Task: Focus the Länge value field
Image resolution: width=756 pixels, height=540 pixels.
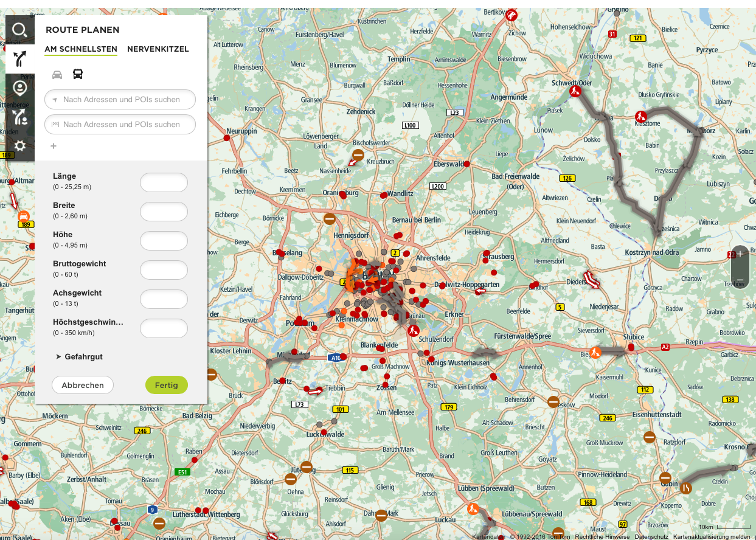Action: point(164,182)
